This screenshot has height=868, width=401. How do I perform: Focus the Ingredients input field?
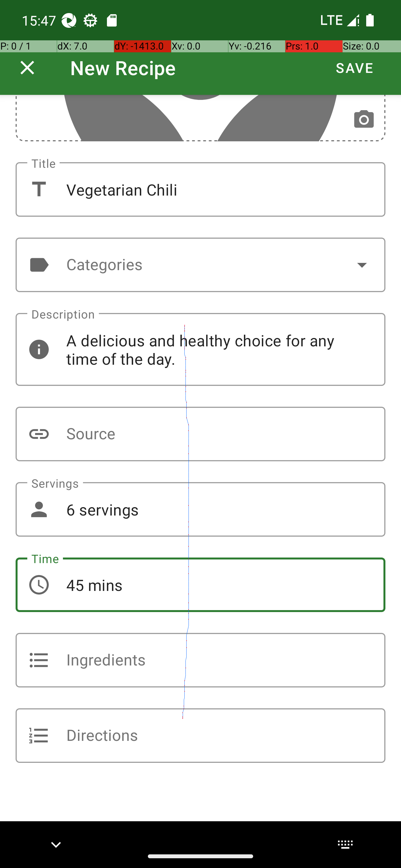coord(200,660)
